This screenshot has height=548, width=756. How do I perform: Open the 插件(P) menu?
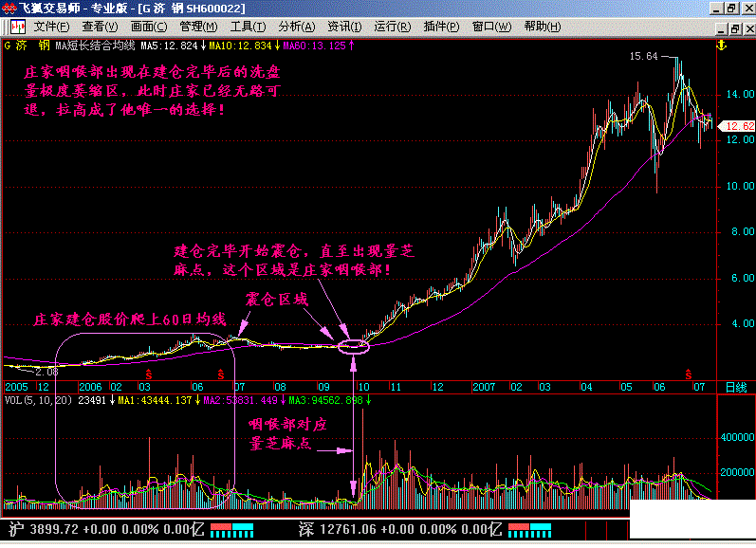point(441,27)
